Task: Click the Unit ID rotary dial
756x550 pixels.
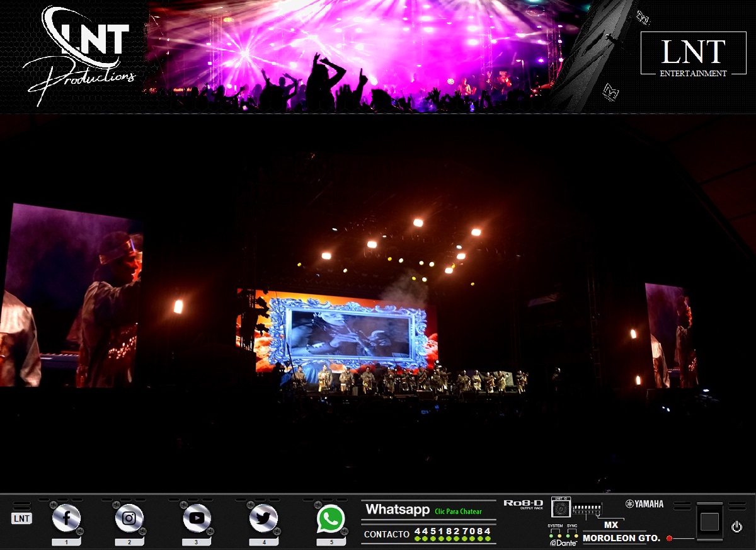Action: pos(561,508)
